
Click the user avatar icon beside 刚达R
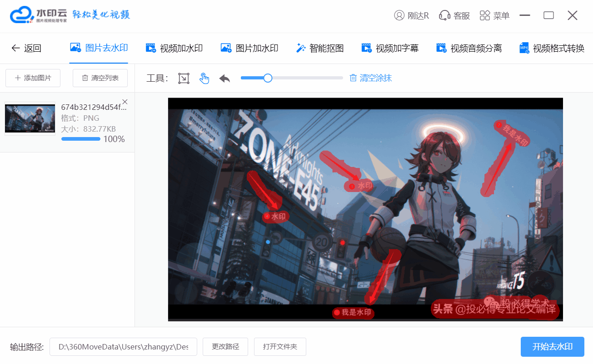399,15
